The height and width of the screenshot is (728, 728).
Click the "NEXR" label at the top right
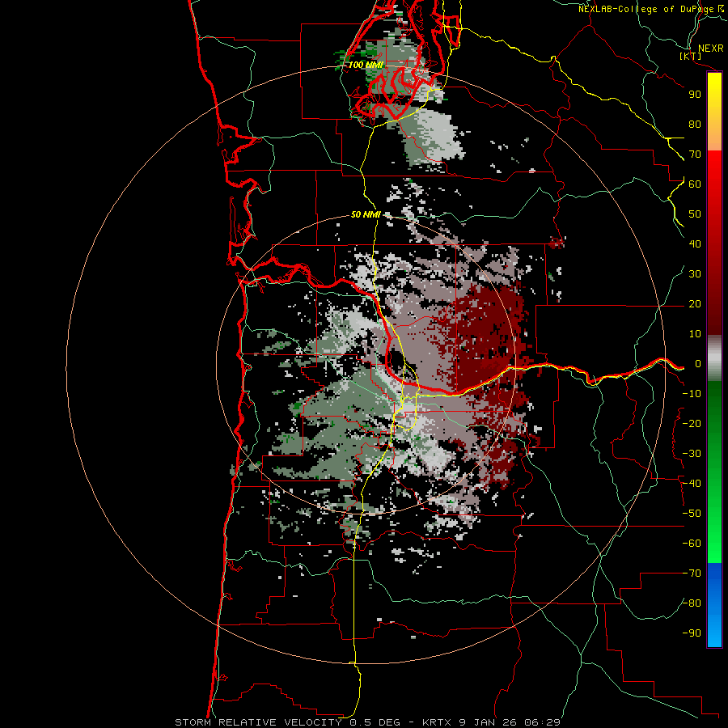point(711,49)
